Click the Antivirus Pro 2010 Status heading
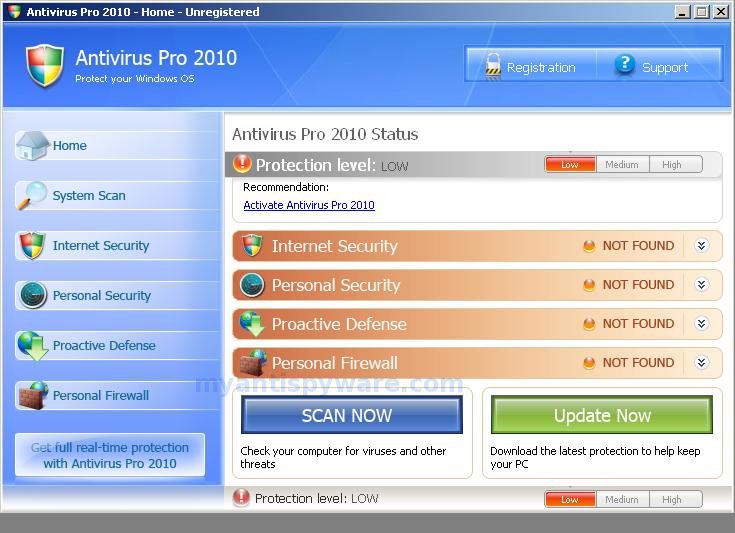 pyautogui.click(x=325, y=134)
